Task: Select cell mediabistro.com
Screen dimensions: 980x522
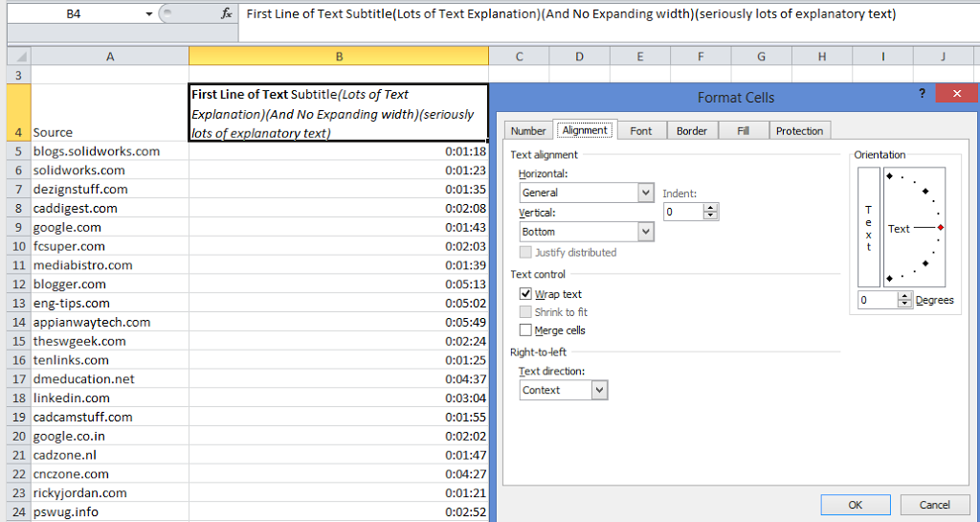Action: pos(110,265)
